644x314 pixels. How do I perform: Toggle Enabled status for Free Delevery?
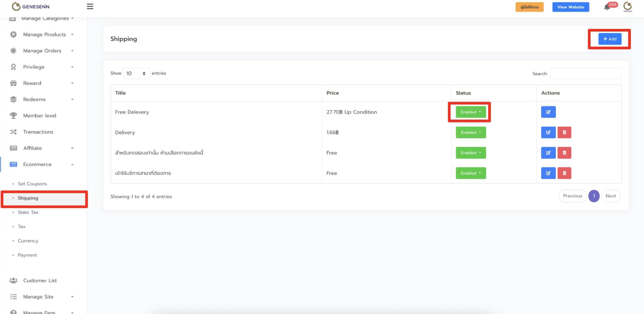tap(471, 112)
